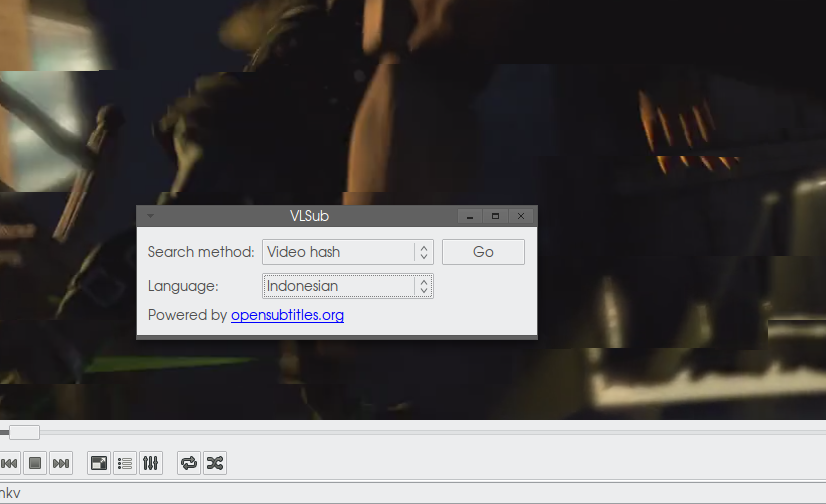Screen dimensions: 826x504
Task: Click the Go button in VLSub
Action: pyautogui.click(x=483, y=252)
